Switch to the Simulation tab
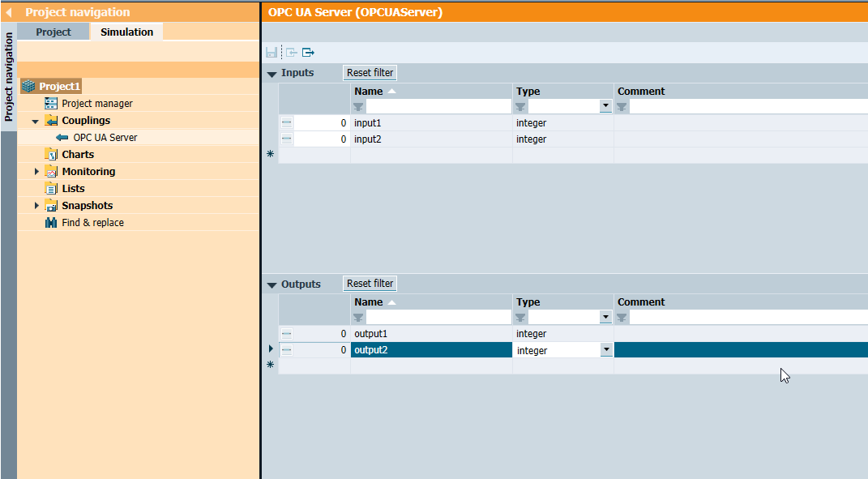Image resolution: width=868 pixels, height=479 pixels. click(x=126, y=32)
